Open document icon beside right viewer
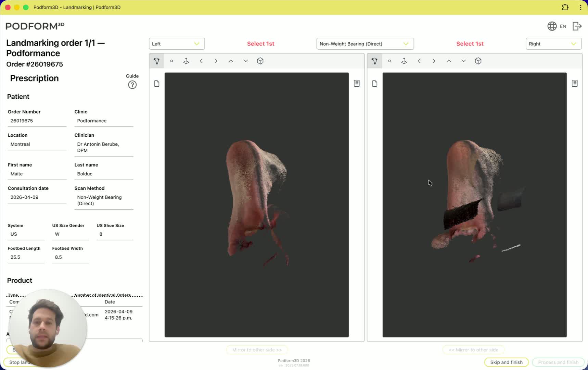 375,84
